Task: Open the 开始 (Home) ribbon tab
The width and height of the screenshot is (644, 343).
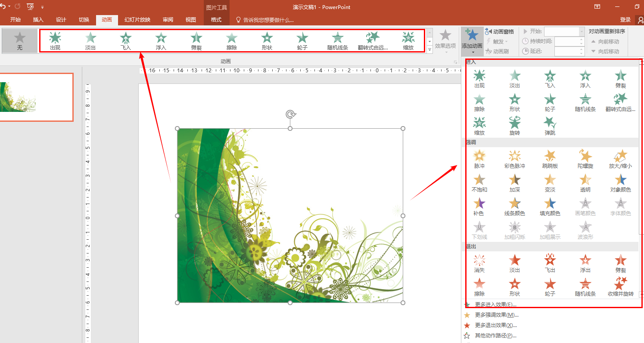Action: 16,20
